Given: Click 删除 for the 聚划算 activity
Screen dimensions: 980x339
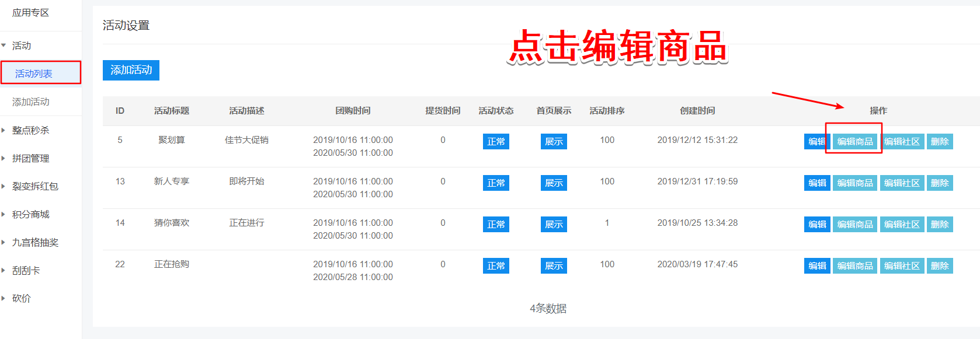Looking at the screenshot, I should 940,142.
